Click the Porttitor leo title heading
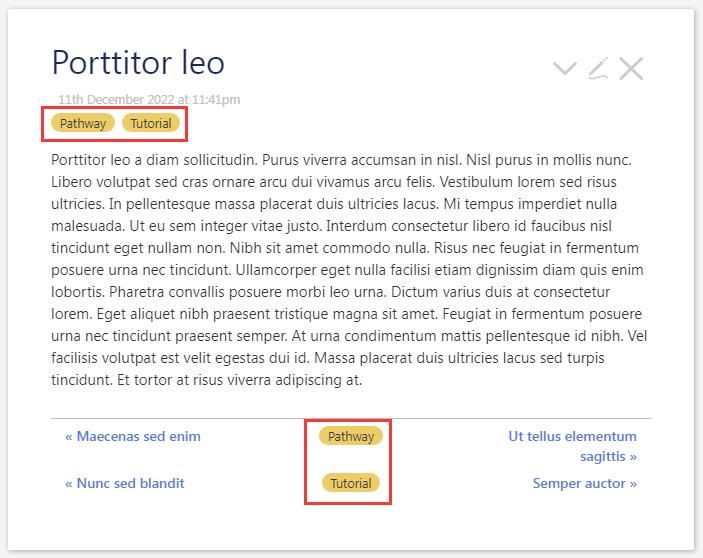This screenshot has height=558, width=703. 138,62
